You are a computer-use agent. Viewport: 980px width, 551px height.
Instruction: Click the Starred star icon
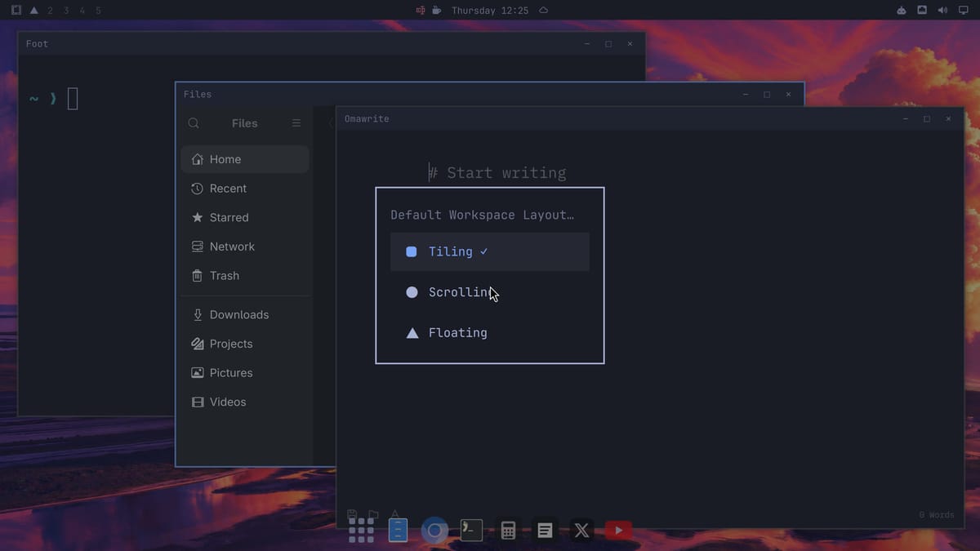197,218
